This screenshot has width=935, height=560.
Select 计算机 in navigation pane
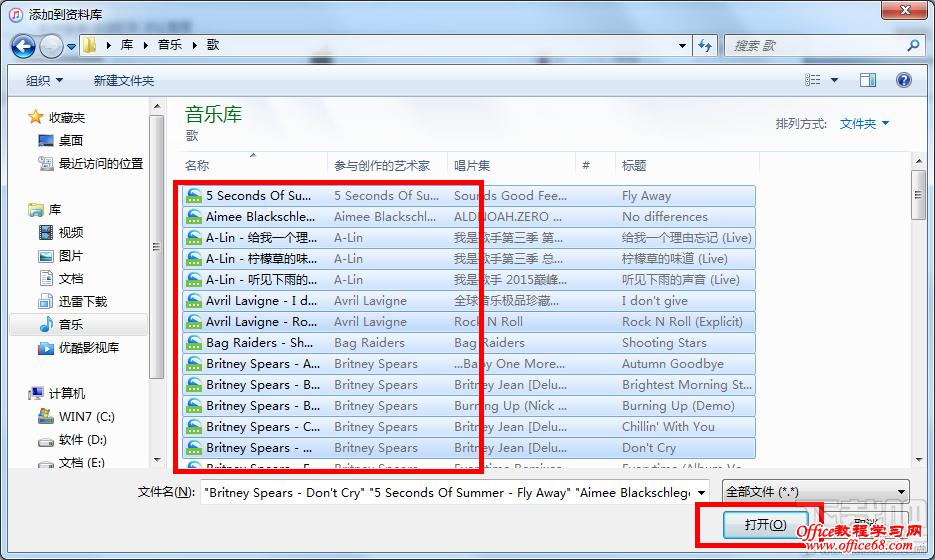(66, 394)
